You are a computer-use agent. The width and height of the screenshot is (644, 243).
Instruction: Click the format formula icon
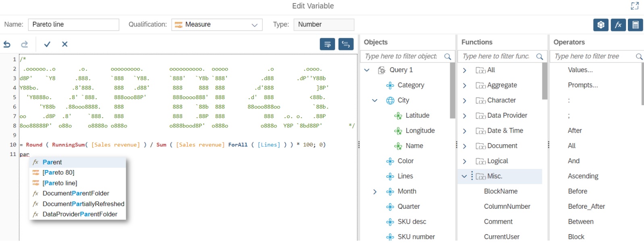click(346, 44)
